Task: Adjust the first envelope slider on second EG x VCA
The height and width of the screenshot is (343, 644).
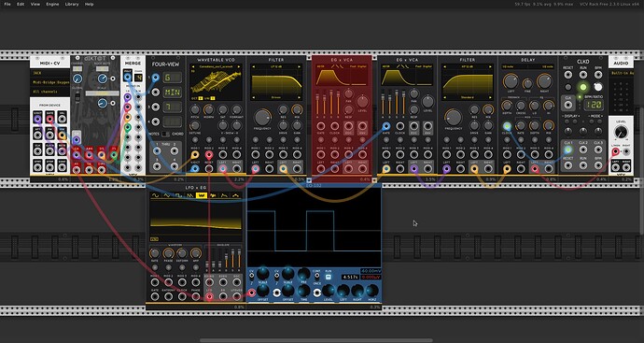Action: click(x=384, y=105)
